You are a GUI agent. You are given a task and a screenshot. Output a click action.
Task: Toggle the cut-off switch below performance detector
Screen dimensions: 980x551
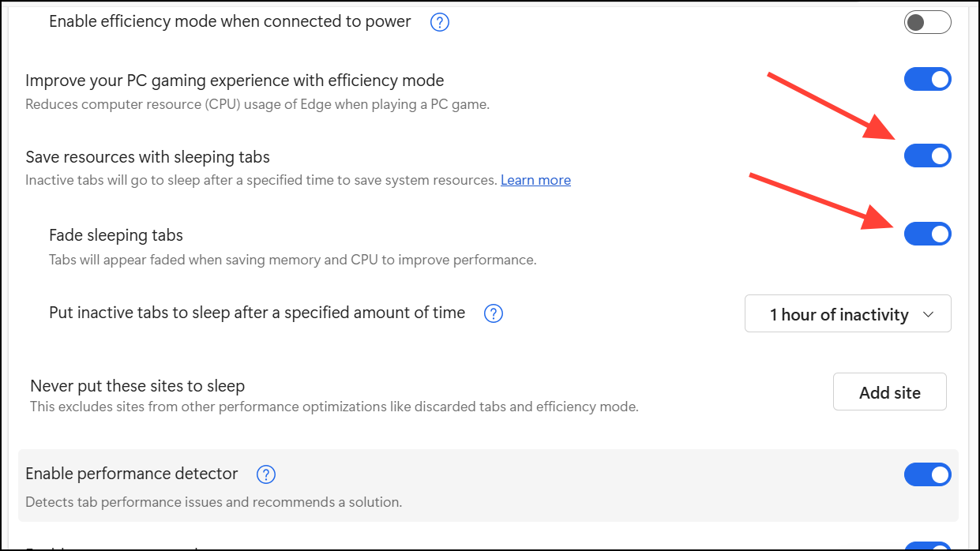(927, 546)
